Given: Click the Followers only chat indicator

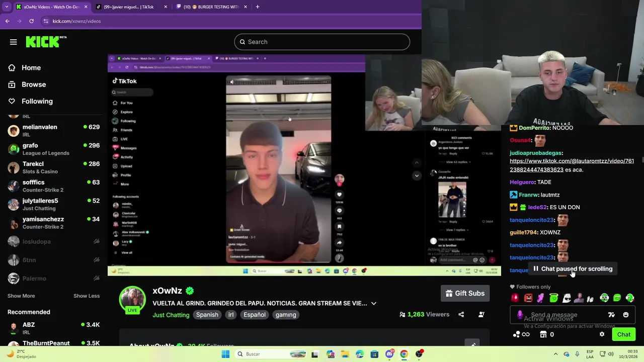Looking at the screenshot, I should [530, 287].
